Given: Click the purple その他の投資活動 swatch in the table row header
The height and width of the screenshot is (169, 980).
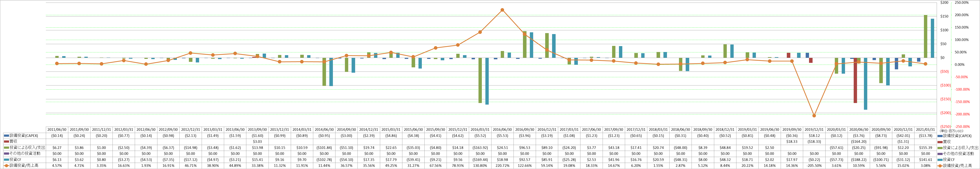Looking at the screenshot, I should [x=6, y=153].
